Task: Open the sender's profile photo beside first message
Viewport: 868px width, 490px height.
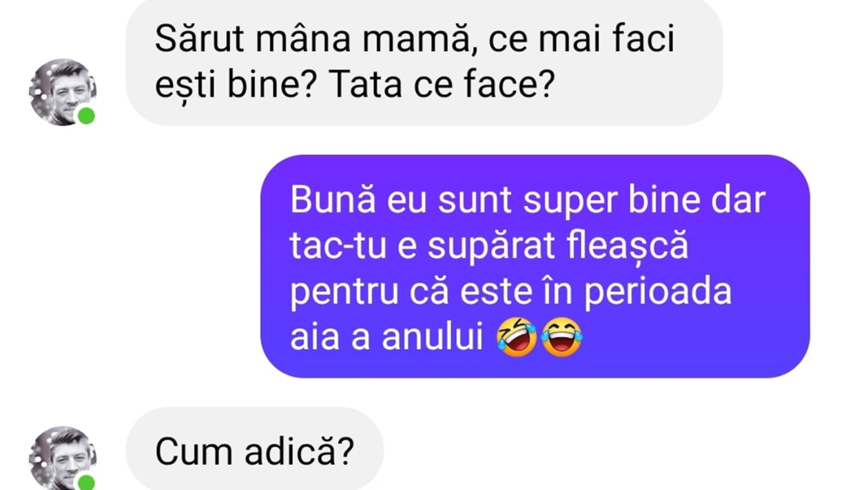Action: pyautogui.click(x=62, y=92)
